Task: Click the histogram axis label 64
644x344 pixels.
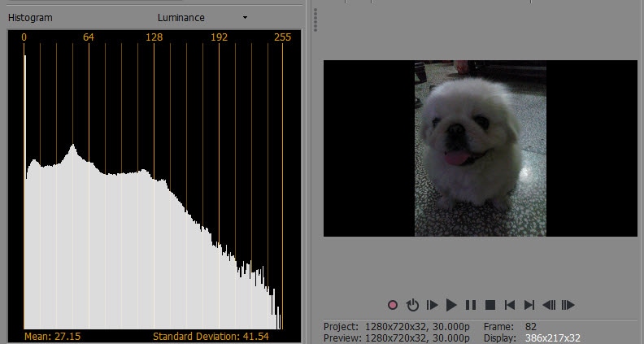Action: tap(89, 37)
